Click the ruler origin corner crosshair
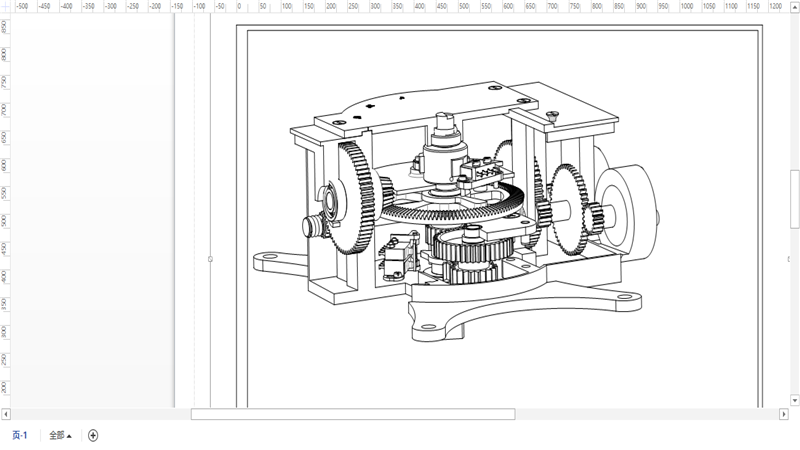 [5, 6]
